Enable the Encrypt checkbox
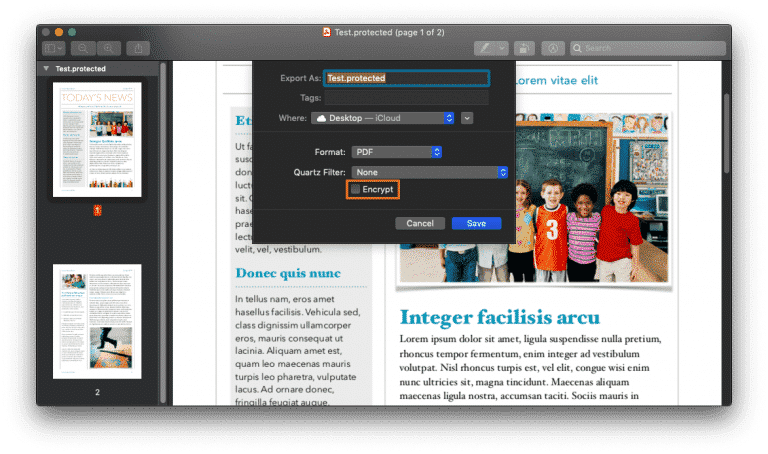This screenshot has width=768, height=454. tap(356, 189)
